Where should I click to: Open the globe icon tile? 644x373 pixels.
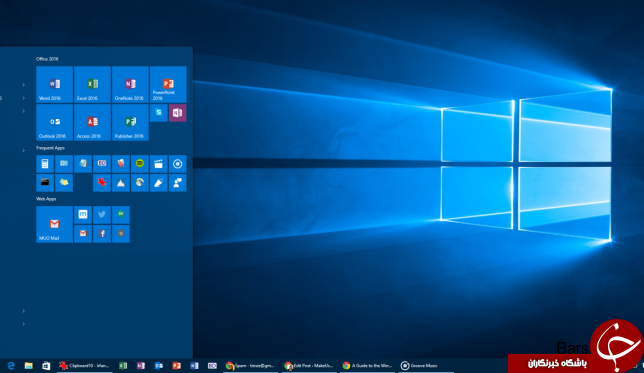pyautogui.click(x=140, y=183)
